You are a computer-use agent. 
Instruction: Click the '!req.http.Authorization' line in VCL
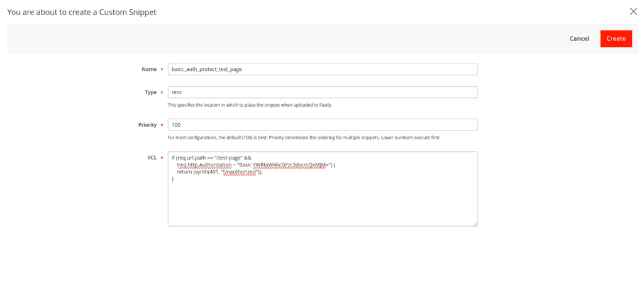coord(257,165)
